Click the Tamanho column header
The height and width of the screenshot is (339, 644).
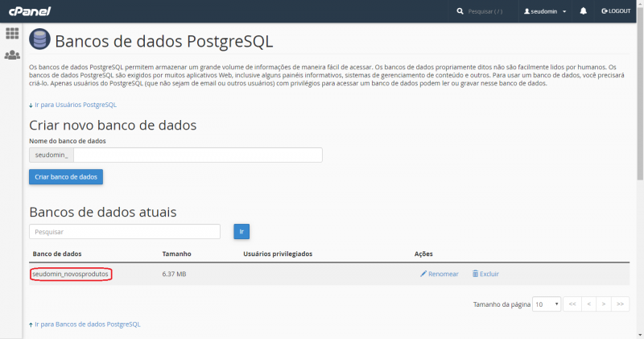(176, 254)
